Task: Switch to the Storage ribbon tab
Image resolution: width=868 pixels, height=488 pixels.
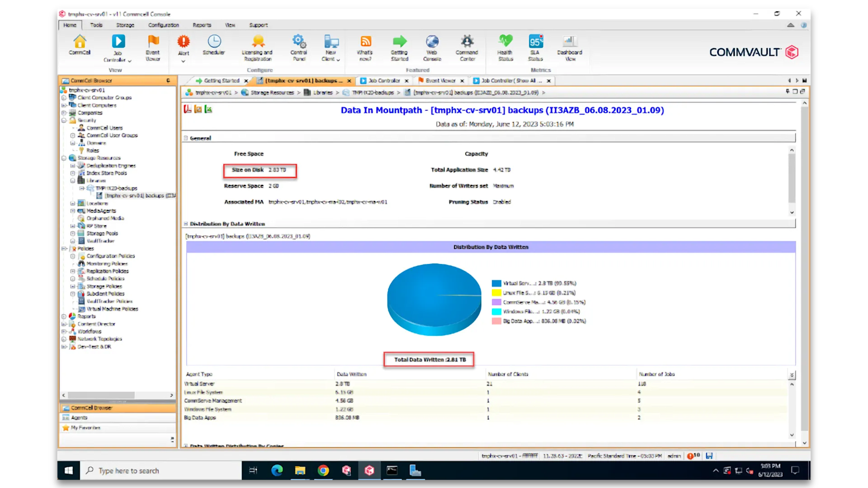Action: [125, 25]
